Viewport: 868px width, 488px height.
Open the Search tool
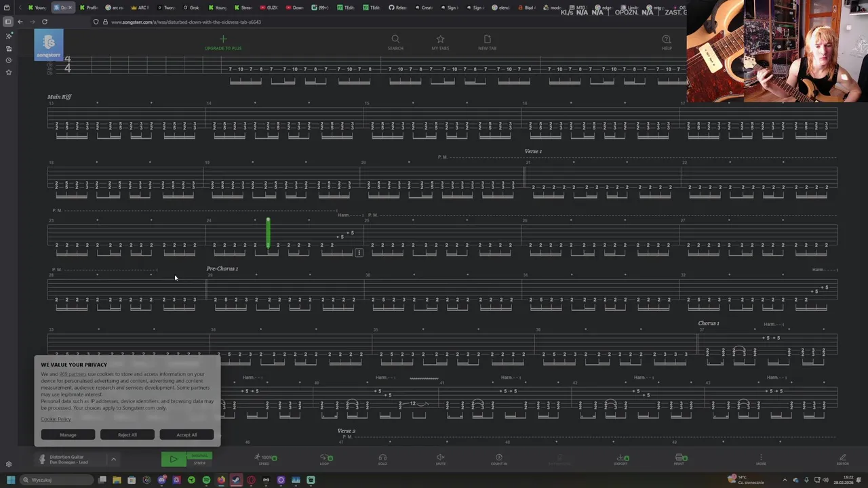pyautogui.click(x=395, y=43)
